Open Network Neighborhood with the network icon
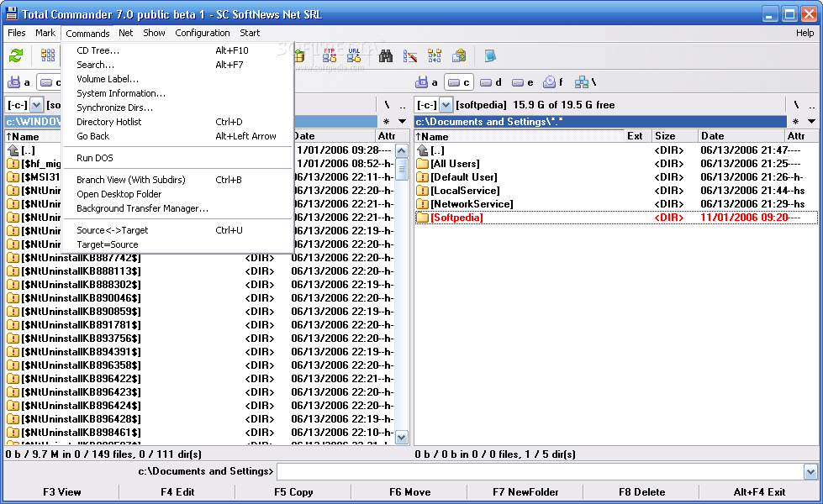The image size is (823, 504). tap(581, 82)
